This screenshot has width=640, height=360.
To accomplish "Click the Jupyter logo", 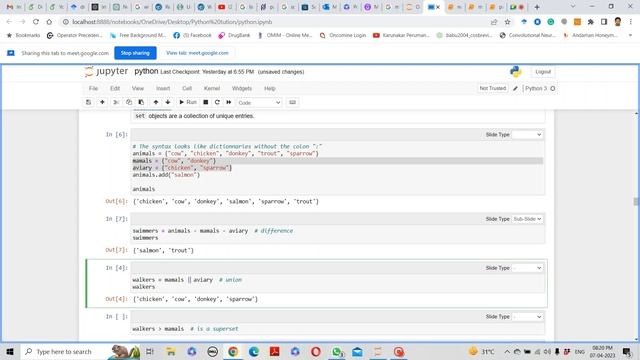I will click(x=106, y=71).
